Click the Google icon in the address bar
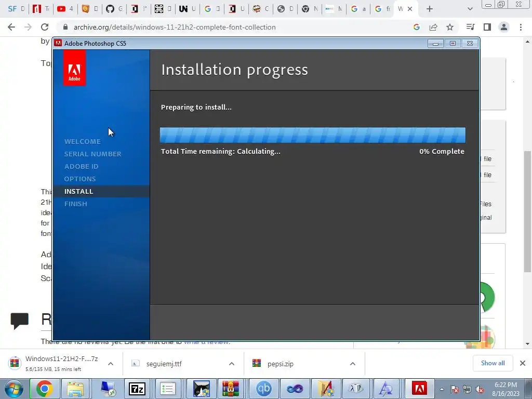Viewport: 532px width, 399px height. [x=417, y=27]
